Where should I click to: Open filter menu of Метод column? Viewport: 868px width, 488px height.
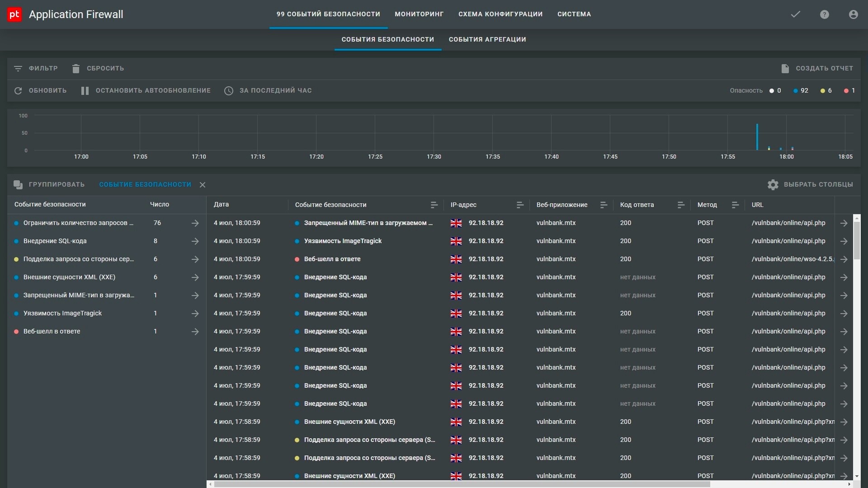(x=735, y=205)
